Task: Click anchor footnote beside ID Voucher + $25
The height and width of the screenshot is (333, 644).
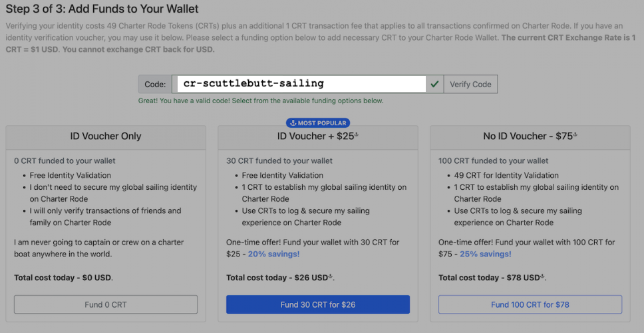Action: (x=357, y=135)
